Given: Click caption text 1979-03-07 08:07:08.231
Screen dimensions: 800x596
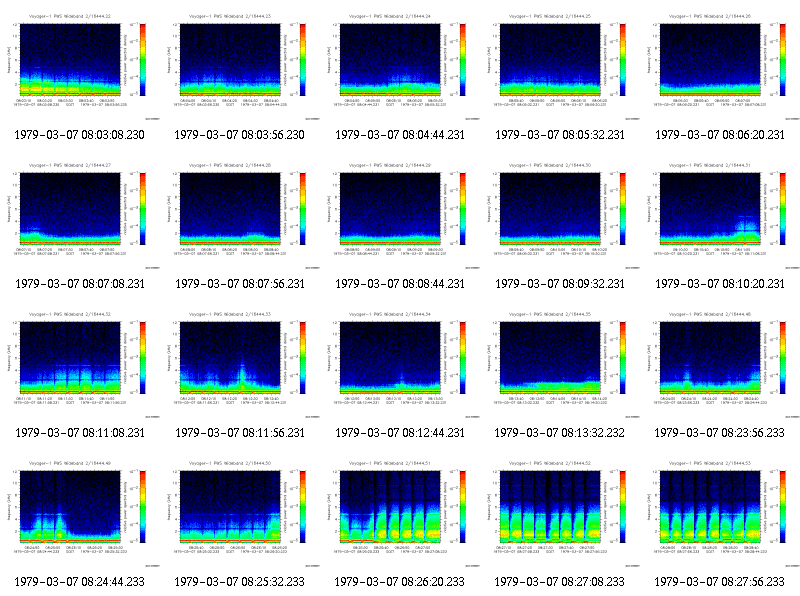Looking at the screenshot, I should click(80, 284).
